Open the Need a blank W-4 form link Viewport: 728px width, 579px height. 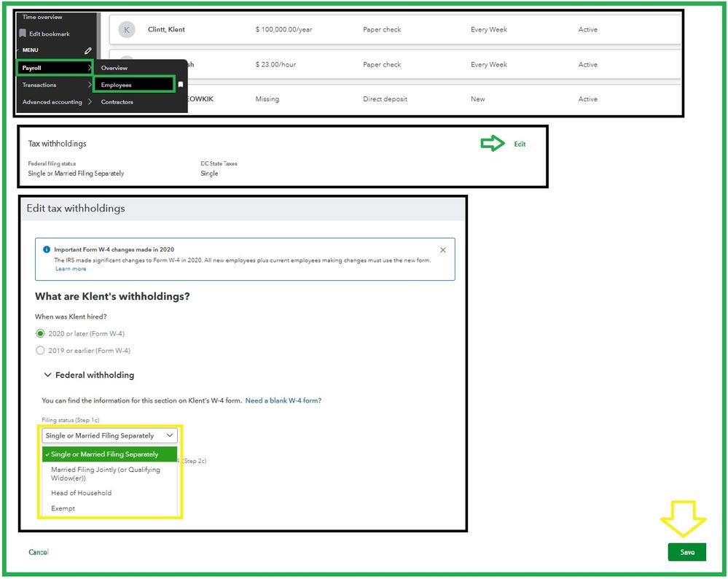click(x=283, y=400)
